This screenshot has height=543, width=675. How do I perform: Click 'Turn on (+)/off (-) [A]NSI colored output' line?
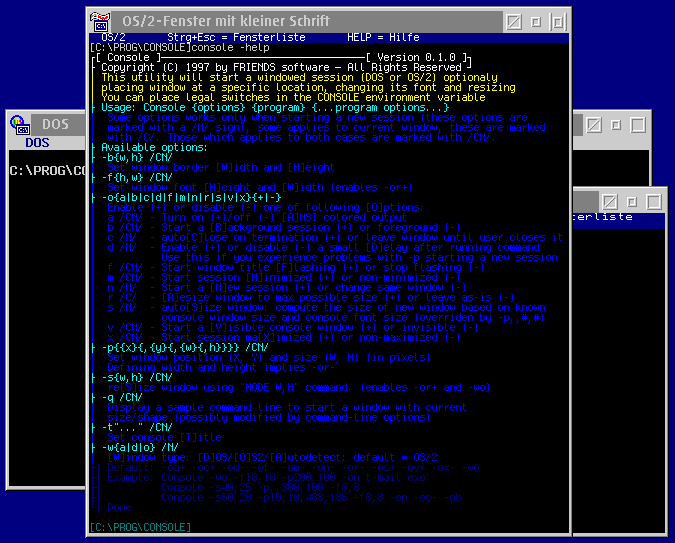[257, 217]
